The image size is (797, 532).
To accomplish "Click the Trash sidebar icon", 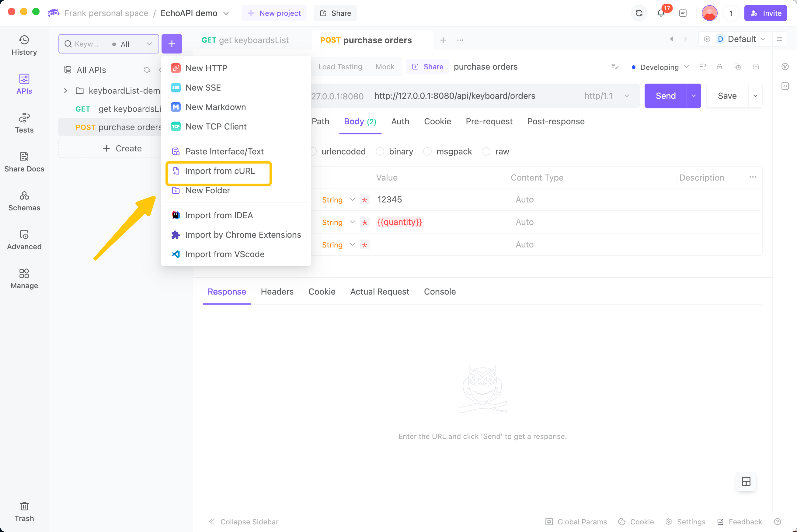I will click(x=24, y=510).
